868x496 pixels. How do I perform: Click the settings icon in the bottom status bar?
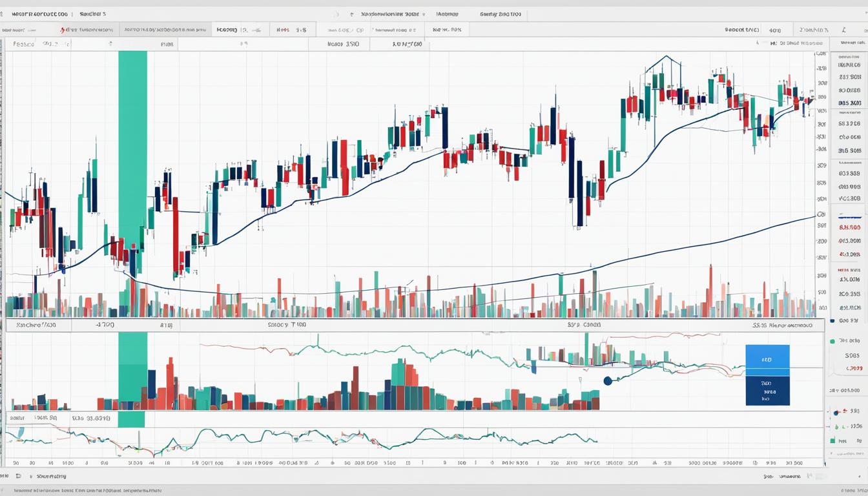[19, 476]
